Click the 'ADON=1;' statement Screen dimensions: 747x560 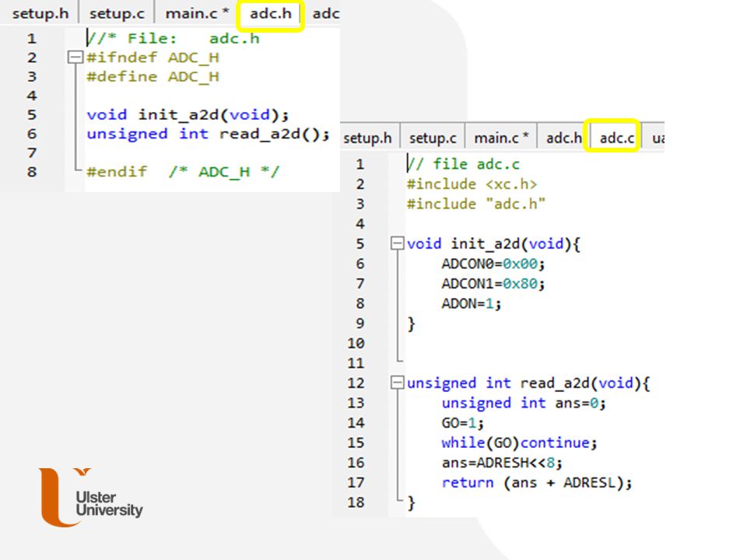472,303
